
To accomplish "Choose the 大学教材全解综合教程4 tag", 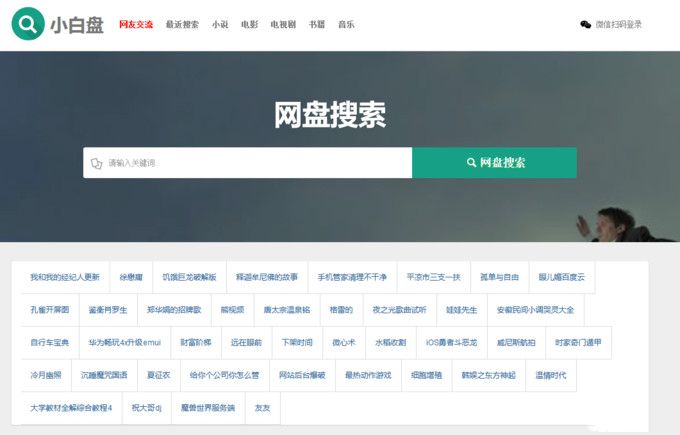I will [x=71, y=408].
